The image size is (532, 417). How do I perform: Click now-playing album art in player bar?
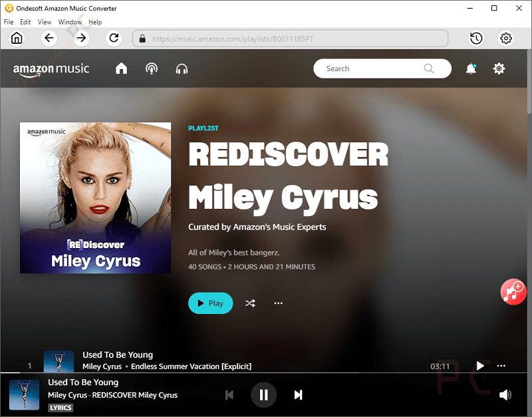click(24, 395)
